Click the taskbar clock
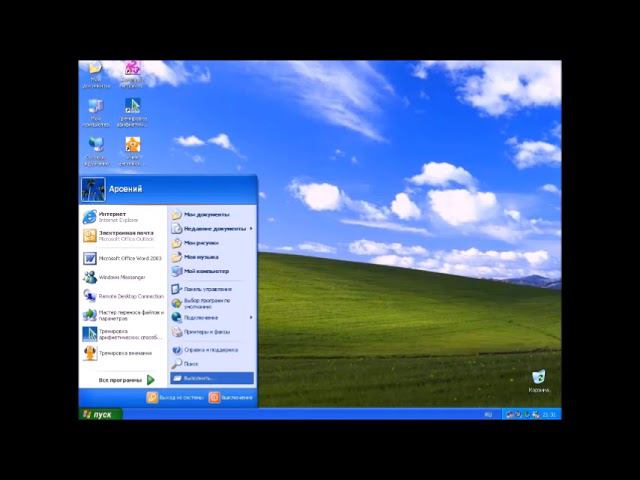 (x=549, y=415)
